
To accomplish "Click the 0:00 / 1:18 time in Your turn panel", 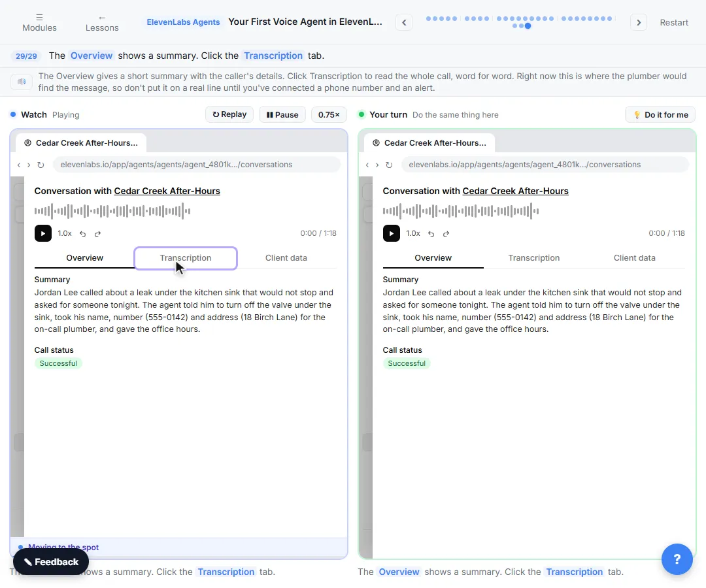I will click(x=667, y=233).
